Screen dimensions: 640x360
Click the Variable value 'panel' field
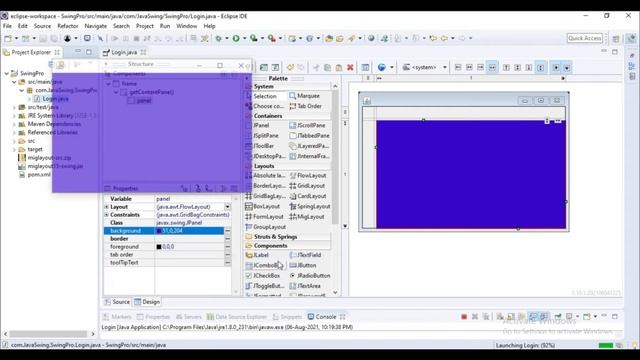point(192,199)
